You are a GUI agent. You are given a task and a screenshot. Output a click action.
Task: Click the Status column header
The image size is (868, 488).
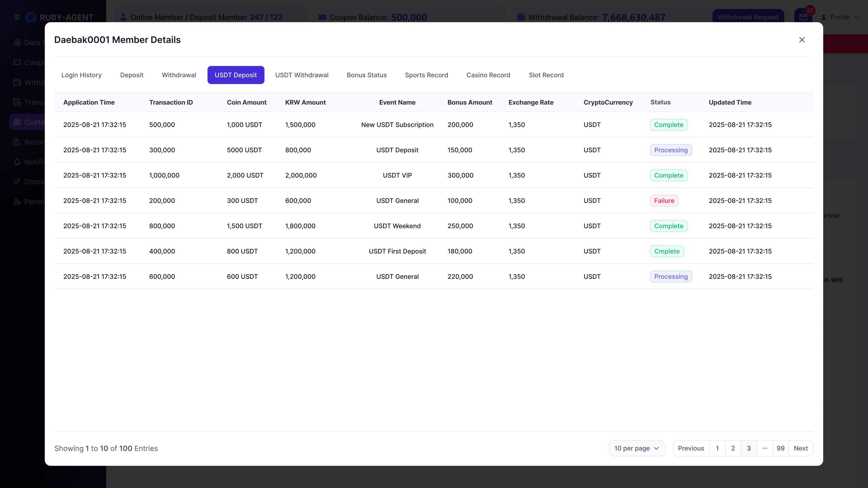[660, 102]
